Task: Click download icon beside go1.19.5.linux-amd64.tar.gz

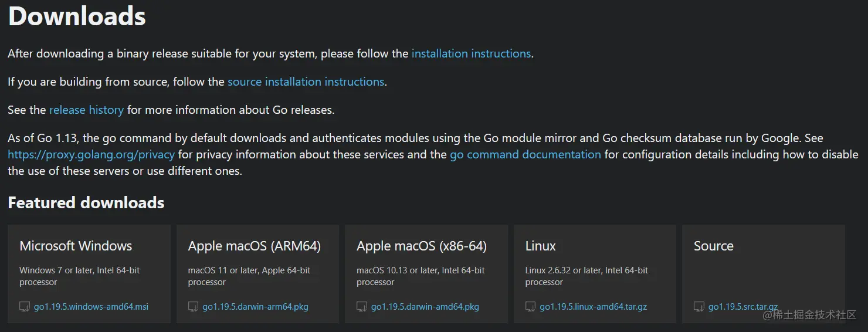Action: pyautogui.click(x=530, y=307)
